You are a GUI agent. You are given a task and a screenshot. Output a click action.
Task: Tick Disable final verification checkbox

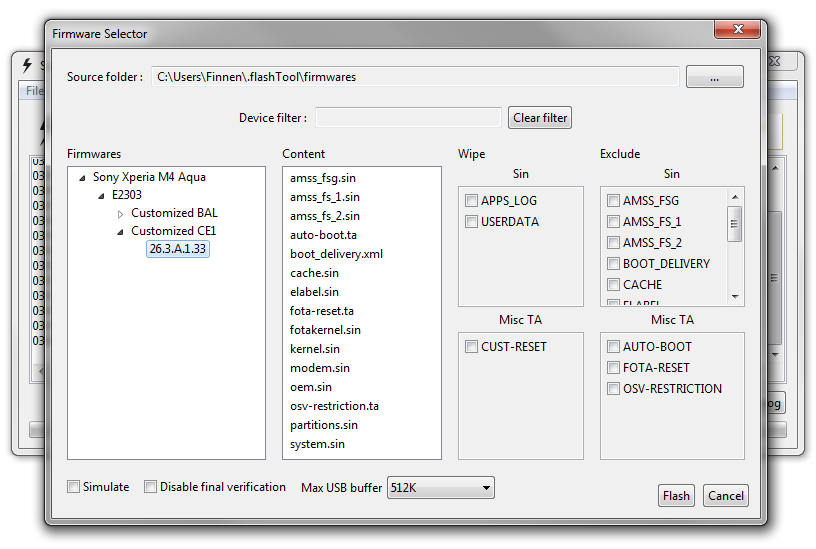click(x=150, y=487)
